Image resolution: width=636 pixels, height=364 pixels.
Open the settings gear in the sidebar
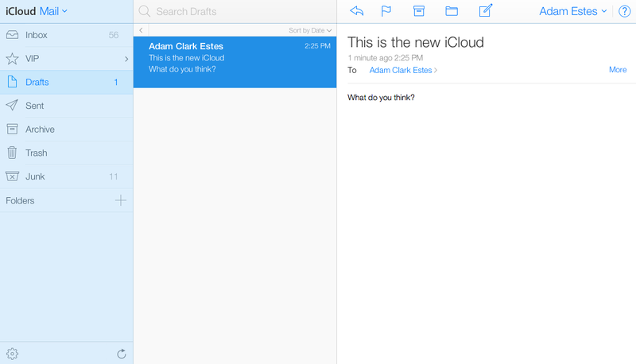12,354
